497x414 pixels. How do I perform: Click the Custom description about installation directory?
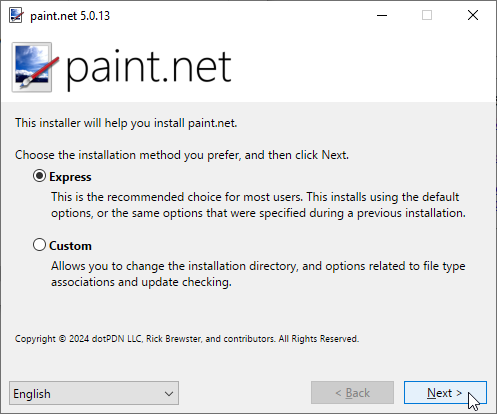click(258, 274)
